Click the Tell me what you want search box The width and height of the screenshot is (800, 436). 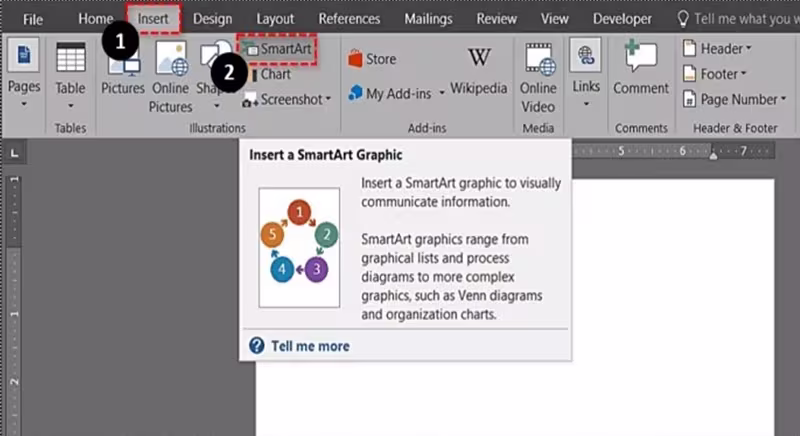click(x=746, y=19)
